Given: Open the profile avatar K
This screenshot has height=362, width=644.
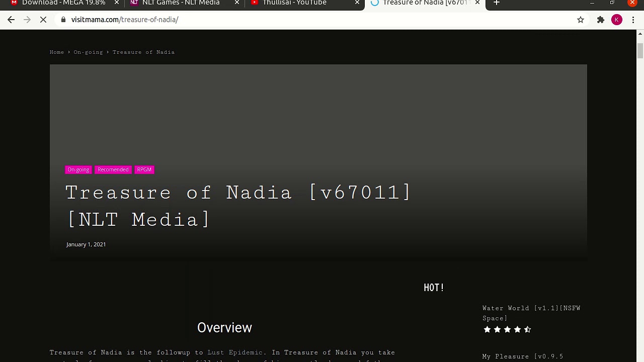Looking at the screenshot, I should pyautogui.click(x=617, y=20).
